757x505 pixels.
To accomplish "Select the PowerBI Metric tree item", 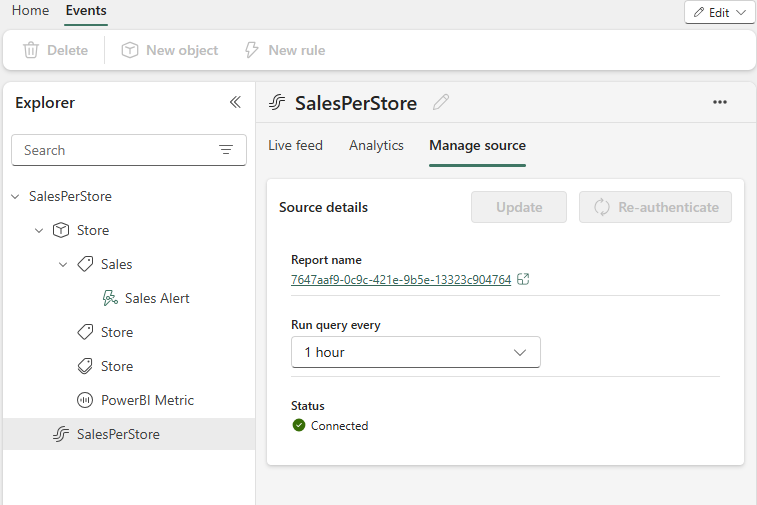I will pyautogui.click(x=147, y=400).
